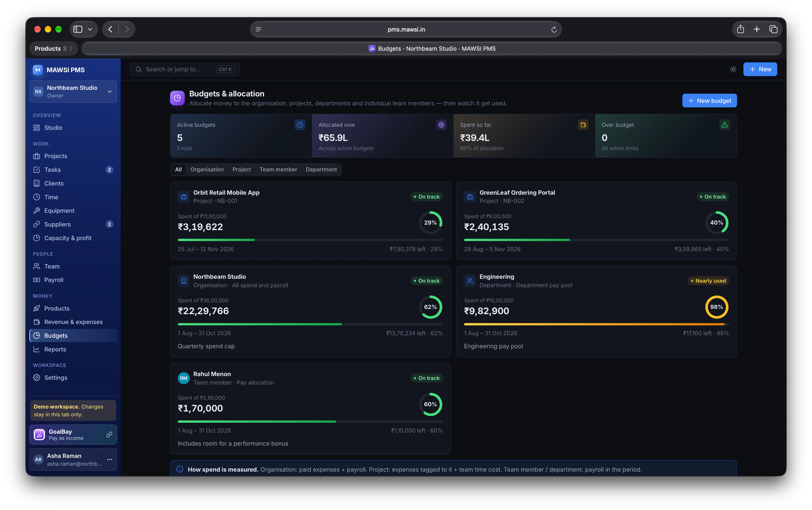Open Equipment in the sidebar

pos(73,211)
